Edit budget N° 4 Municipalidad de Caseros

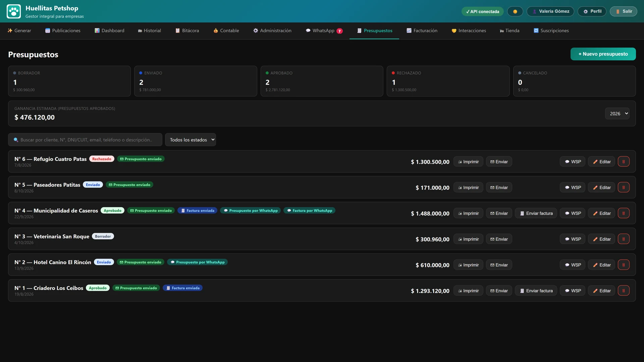coord(601,213)
